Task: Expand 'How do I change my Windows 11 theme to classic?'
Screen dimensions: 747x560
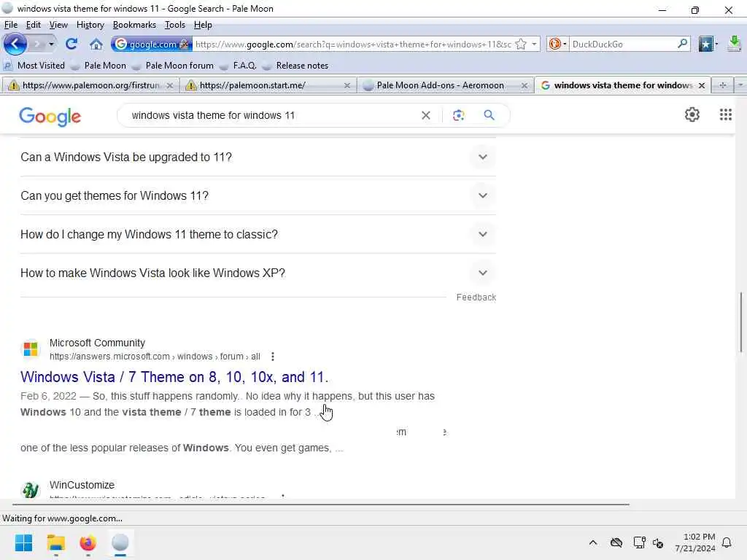Action: [x=258, y=234]
